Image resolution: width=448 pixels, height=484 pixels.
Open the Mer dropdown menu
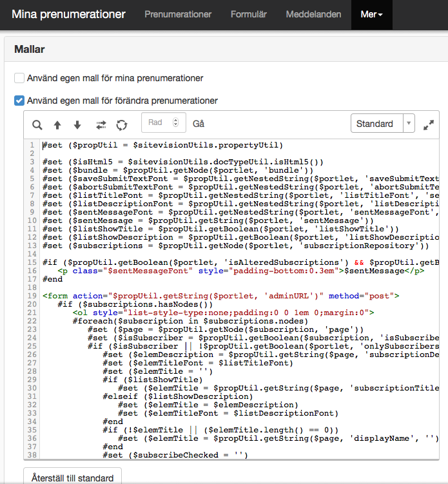372,15
